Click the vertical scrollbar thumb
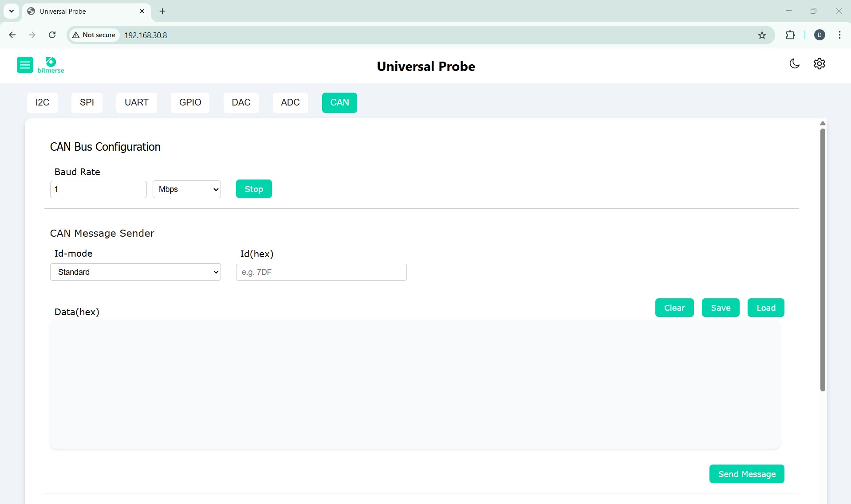This screenshot has height=504, width=851. pyautogui.click(x=822, y=259)
